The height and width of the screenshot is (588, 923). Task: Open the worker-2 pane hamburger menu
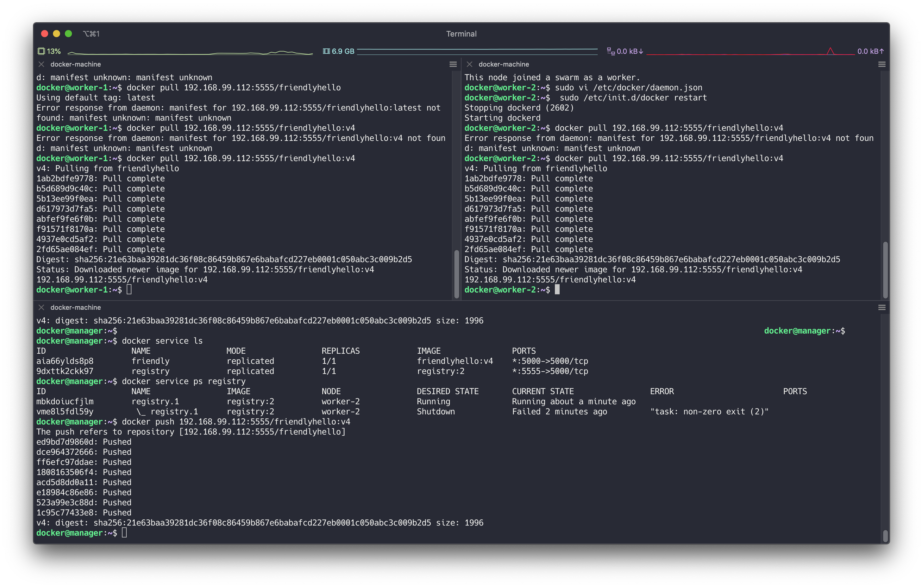(881, 64)
